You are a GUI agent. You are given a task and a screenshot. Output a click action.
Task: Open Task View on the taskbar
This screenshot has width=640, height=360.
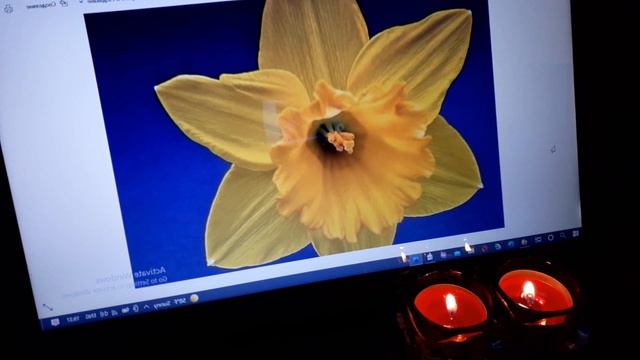538,240
